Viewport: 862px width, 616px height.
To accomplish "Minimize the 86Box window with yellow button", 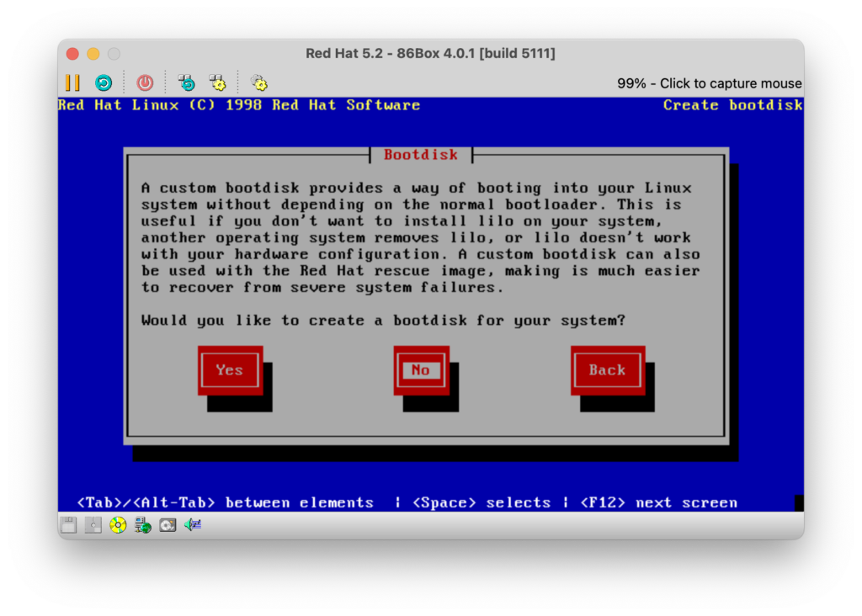I will tap(93, 54).
